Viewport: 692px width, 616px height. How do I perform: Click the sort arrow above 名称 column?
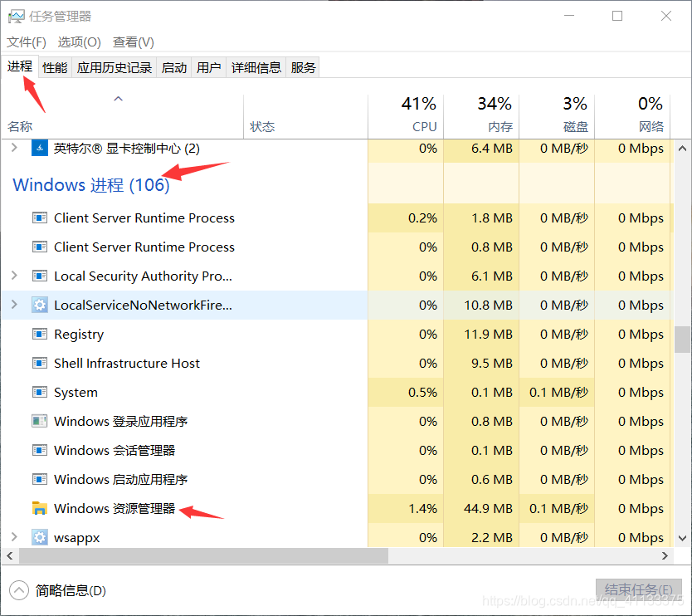click(118, 99)
